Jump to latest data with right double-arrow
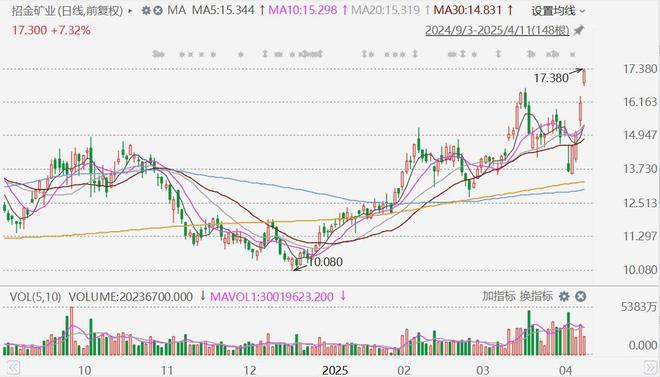The height and width of the screenshot is (377, 660). click(650, 367)
